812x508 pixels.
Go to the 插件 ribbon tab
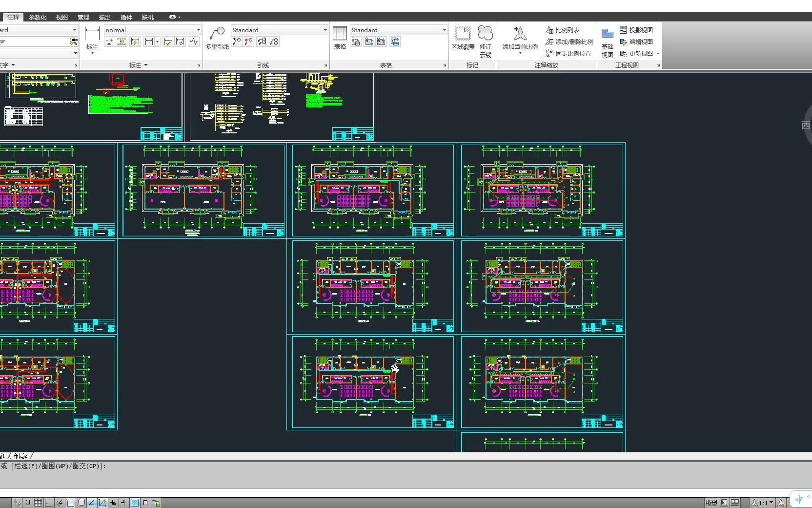pos(126,17)
